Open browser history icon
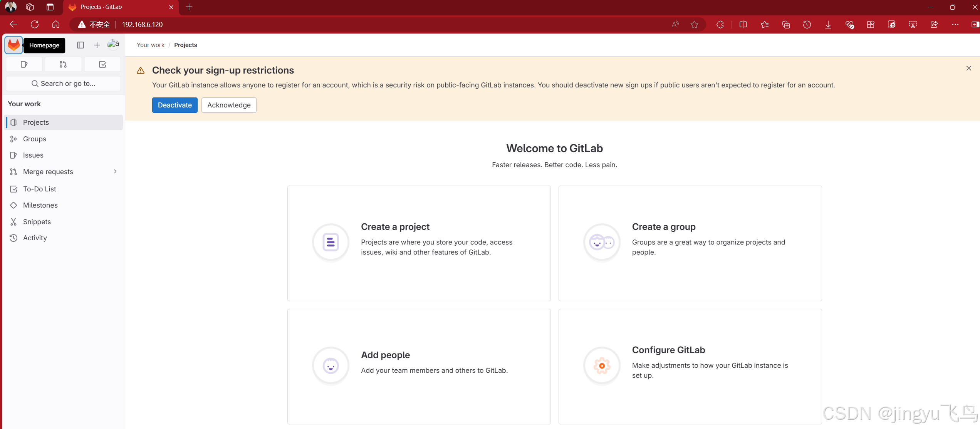Viewport: 980px width, 429px height. tap(807, 24)
